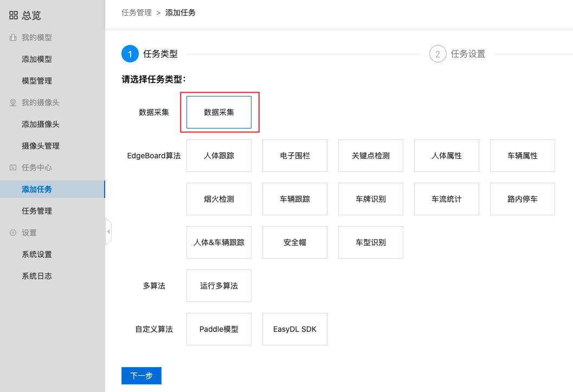
Task: Go to 摄像头管理 page
Action: 41,146
